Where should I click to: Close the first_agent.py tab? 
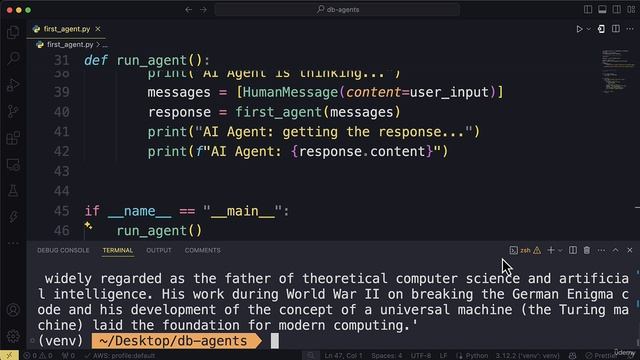pyautogui.click(x=98, y=29)
